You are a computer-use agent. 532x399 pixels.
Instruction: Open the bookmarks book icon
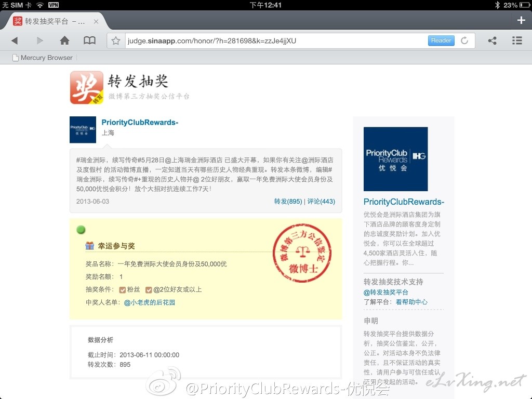point(89,41)
